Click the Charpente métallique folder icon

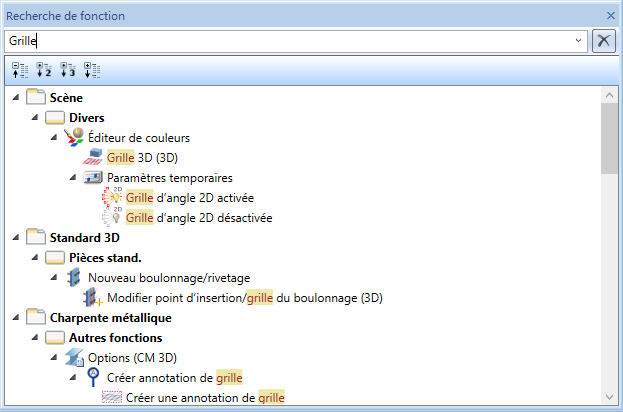click(36, 317)
